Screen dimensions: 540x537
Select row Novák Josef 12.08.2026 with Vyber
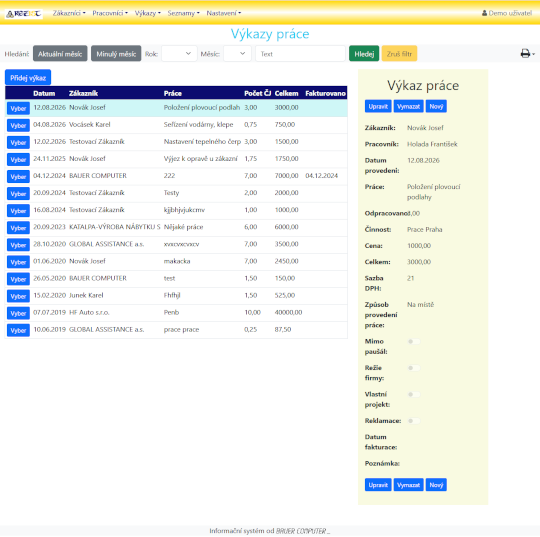18,109
